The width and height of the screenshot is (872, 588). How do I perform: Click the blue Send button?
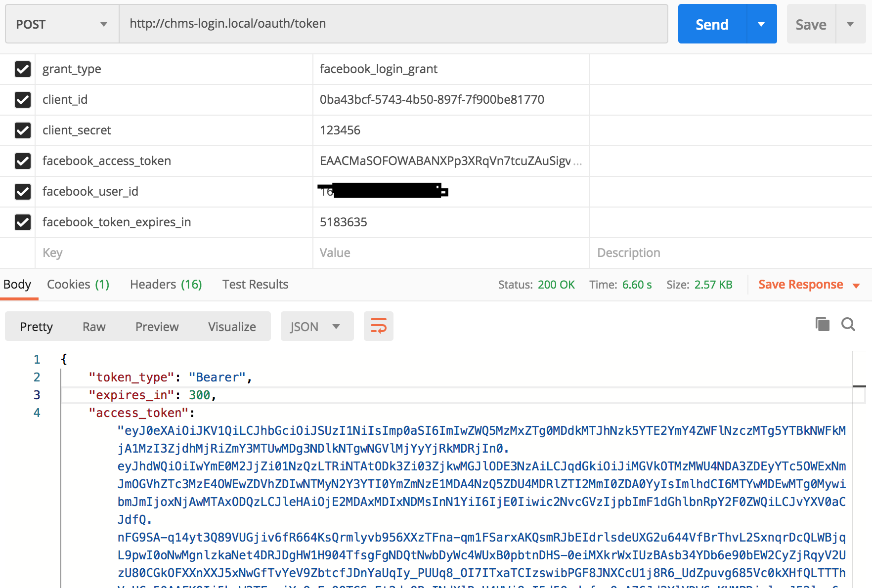[712, 24]
